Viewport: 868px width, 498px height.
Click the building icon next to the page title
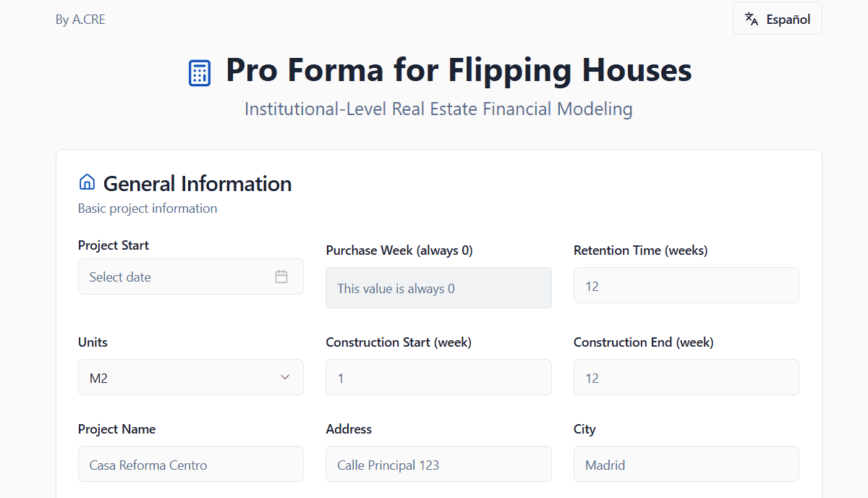(x=199, y=72)
